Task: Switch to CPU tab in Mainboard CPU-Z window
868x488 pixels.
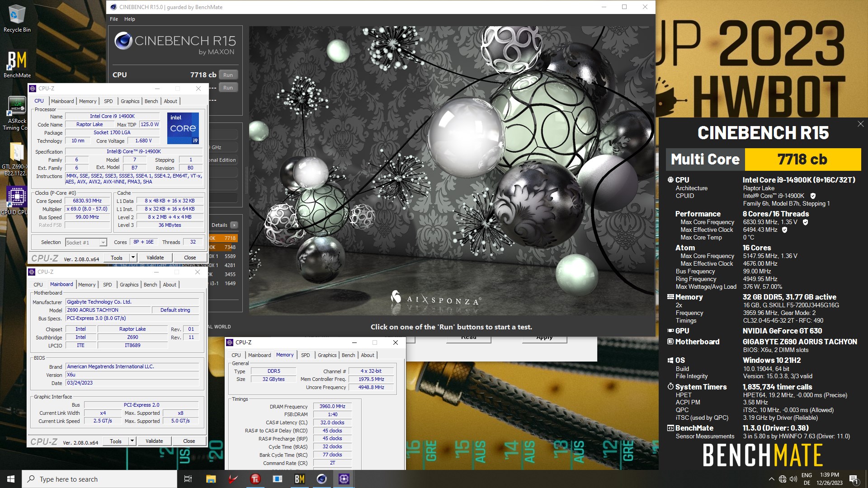Action: coord(38,285)
